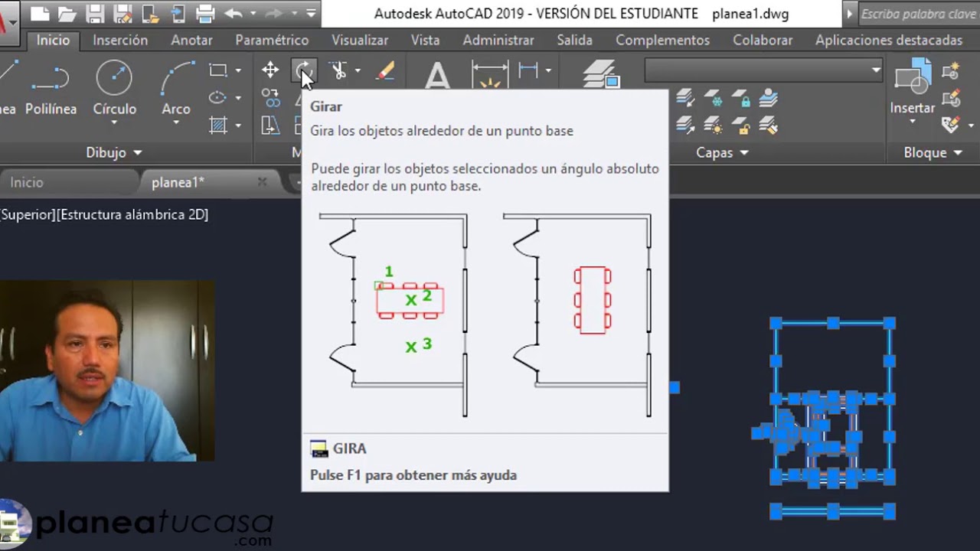Screen dimensions: 980x551
Task: Open the Salida ribbon tab
Action: 575,40
